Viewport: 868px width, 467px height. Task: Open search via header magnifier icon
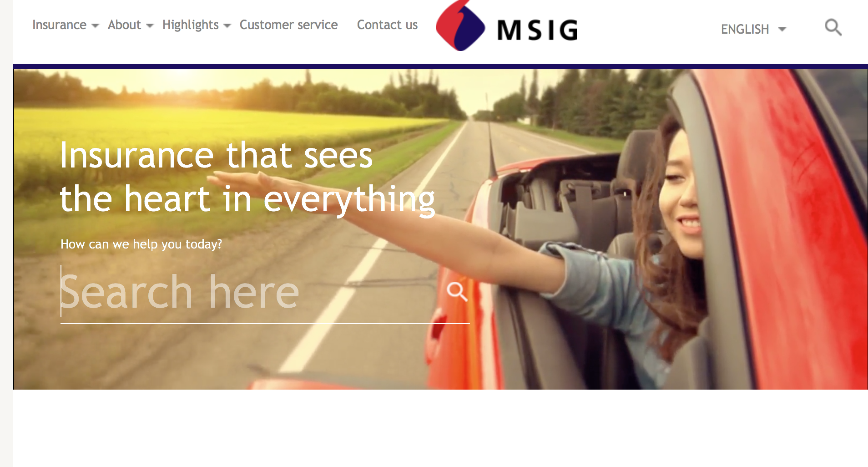(x=833, y=27)
